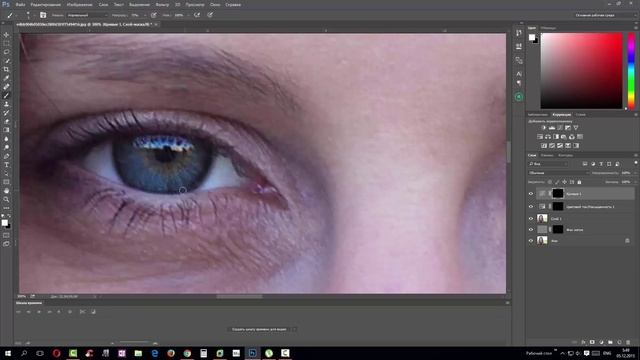
Task: Switch to the Контуры tab
Action: tap(565, 156)
